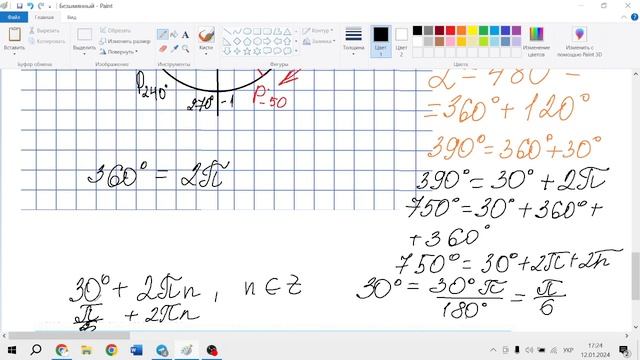Open the Windows Start menu
The image size is (640, 360).
[x=12, y=350]
